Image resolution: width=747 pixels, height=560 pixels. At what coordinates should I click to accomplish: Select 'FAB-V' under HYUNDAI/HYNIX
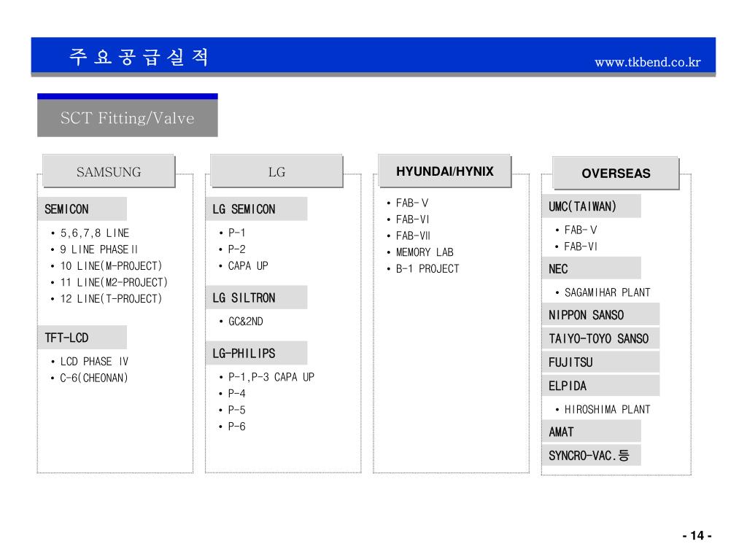coord(412,203)
